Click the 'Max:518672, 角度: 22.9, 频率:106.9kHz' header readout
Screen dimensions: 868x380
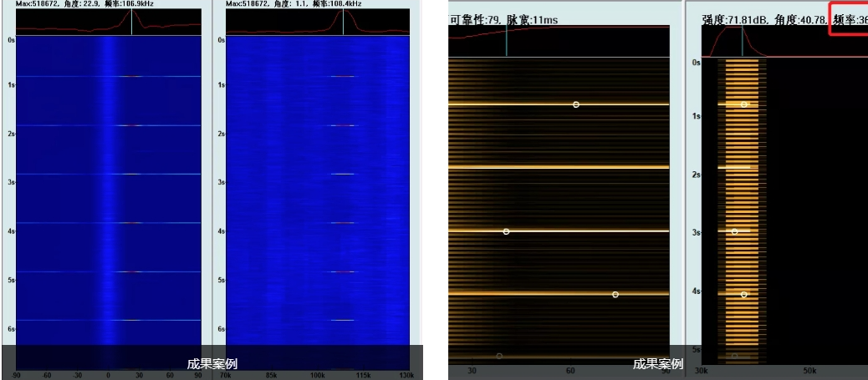pyautogui.click(x=84, y=4)
